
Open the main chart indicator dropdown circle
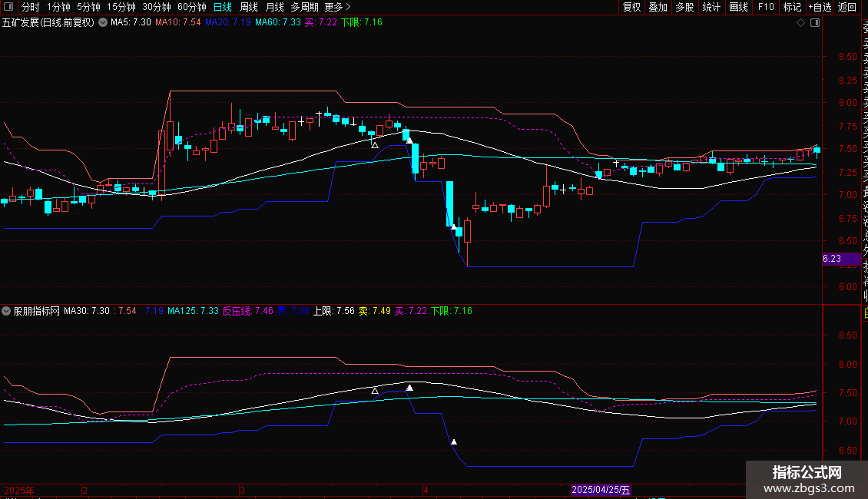coord(103,23)
